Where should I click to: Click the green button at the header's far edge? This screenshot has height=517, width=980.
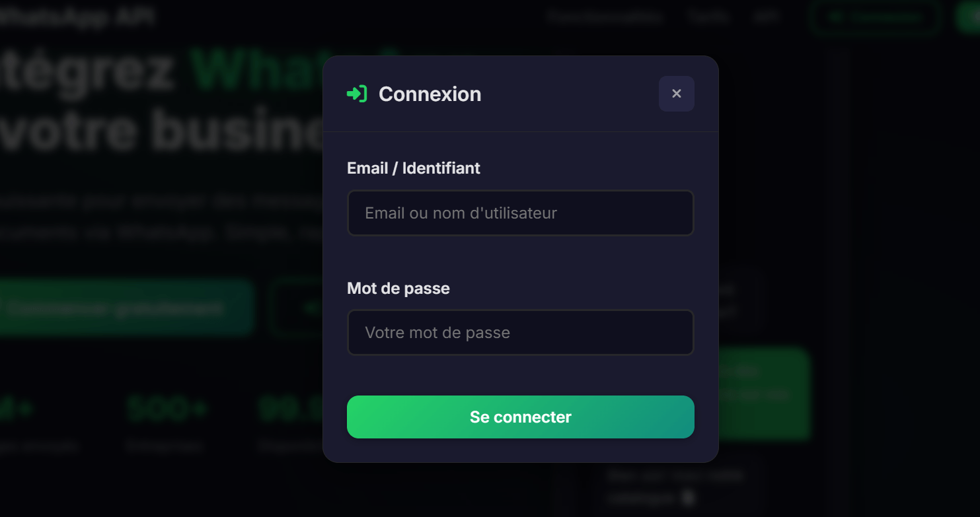pos(968,17)
